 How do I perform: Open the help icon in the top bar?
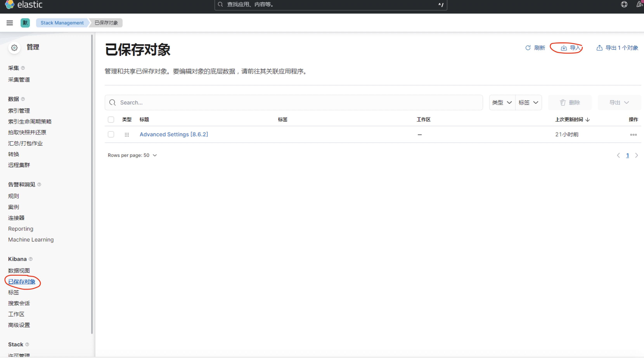pyautogui.click(x=624, y=4)
